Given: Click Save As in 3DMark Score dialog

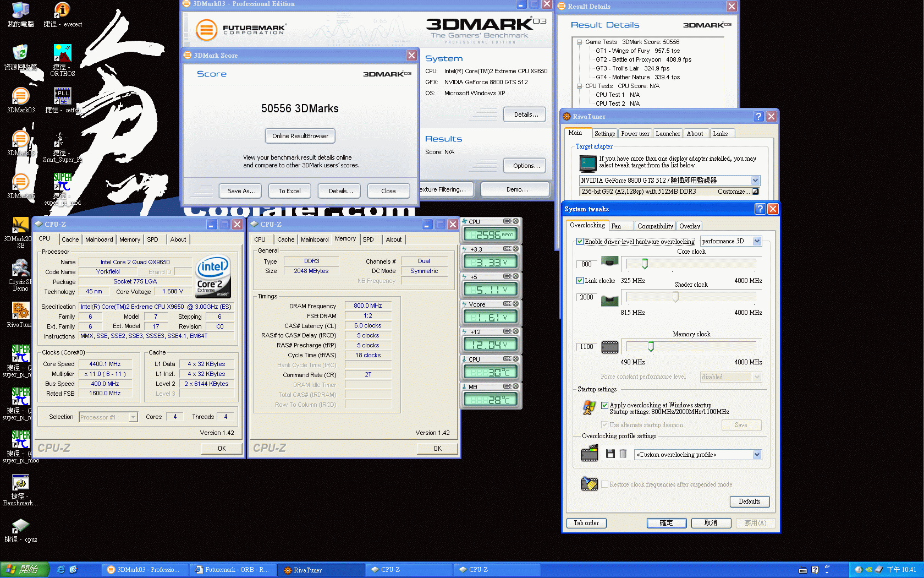Looking at the screenshot, I should 241,191.
